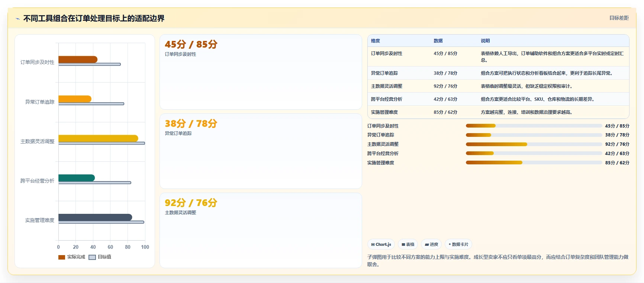Select table row 实施管理难度
The width and height of the screenshot is (644, 283).
pyautogui.click(x=498, y=112)
